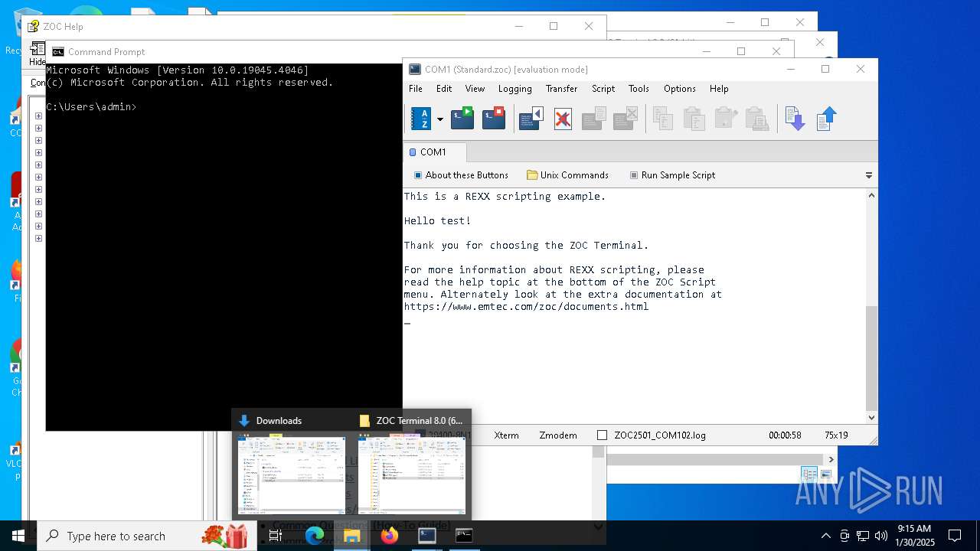Viewport: 980px width, 551px height.
Task: Start a script with the green play icon
Action: click(462, 119)
